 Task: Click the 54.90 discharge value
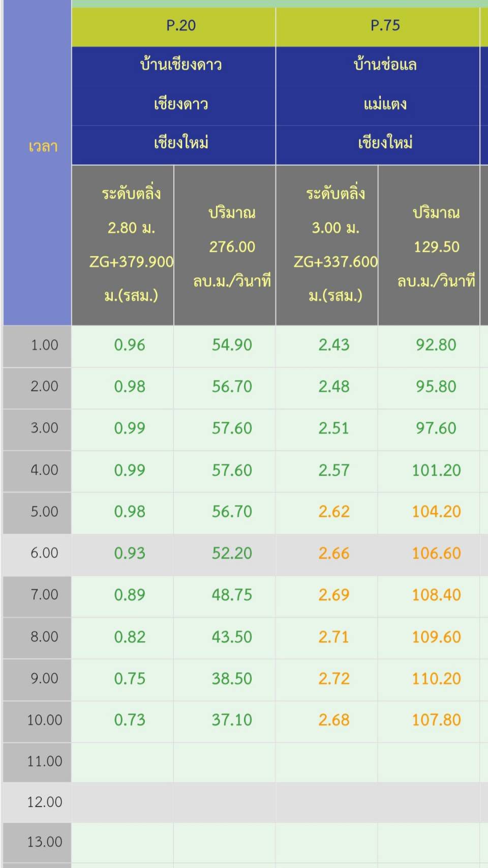pyautogui.click(x=232, y=345)
